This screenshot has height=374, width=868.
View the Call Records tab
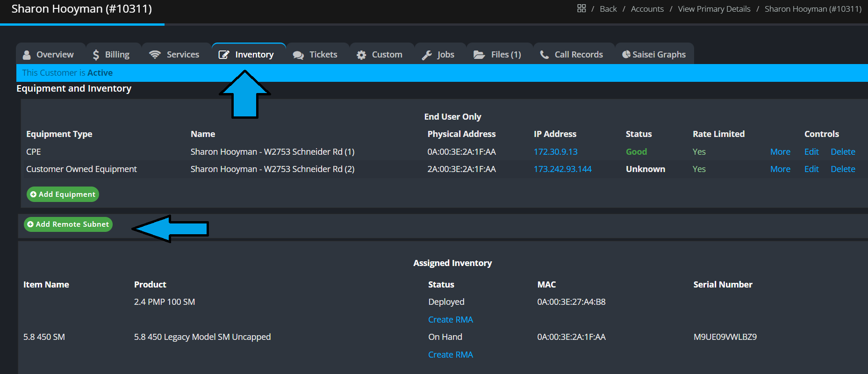pos(572,55)
